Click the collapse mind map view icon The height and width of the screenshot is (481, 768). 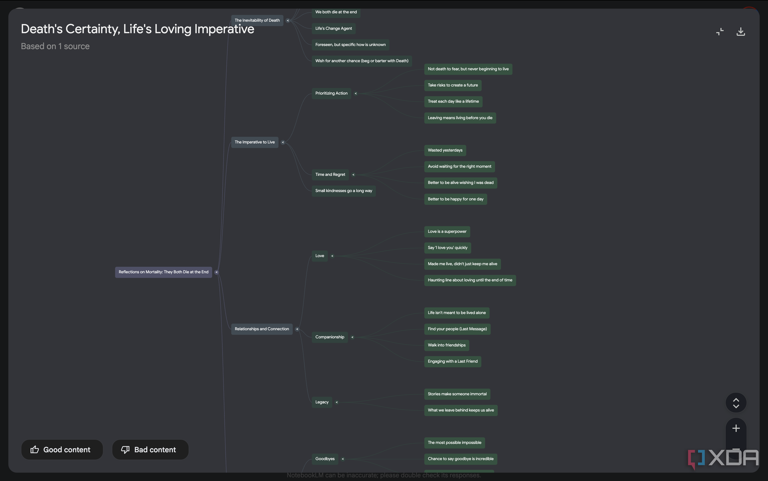[x=720, y=32]
